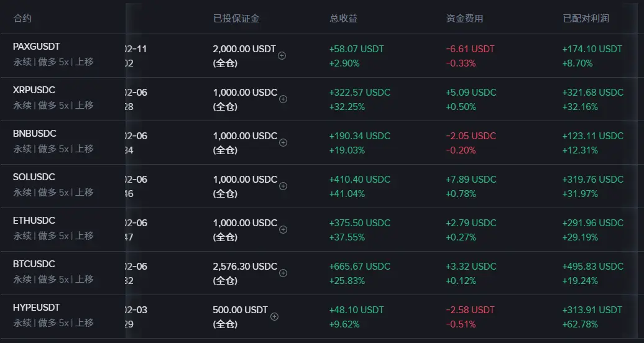Screen dimensions: 644x343
Task: Click the 已投保证金 column header
Action: coord(236,19)
